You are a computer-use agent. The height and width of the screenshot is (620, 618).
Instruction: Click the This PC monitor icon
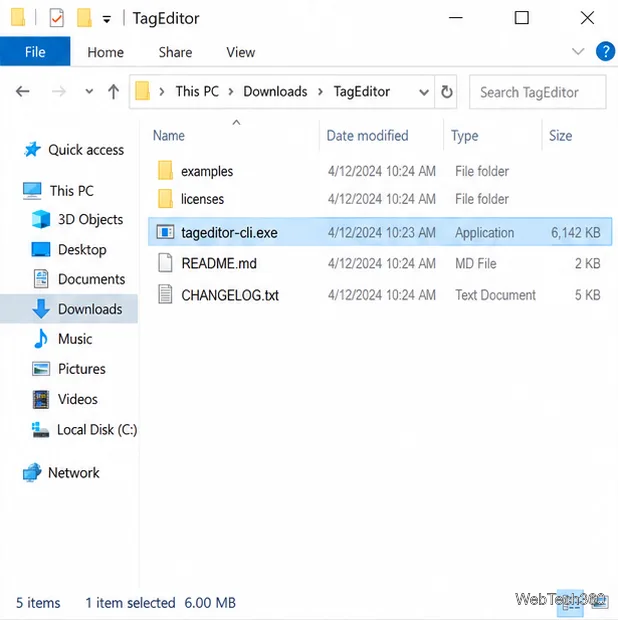pyautogui.click(x=32, y=191)
